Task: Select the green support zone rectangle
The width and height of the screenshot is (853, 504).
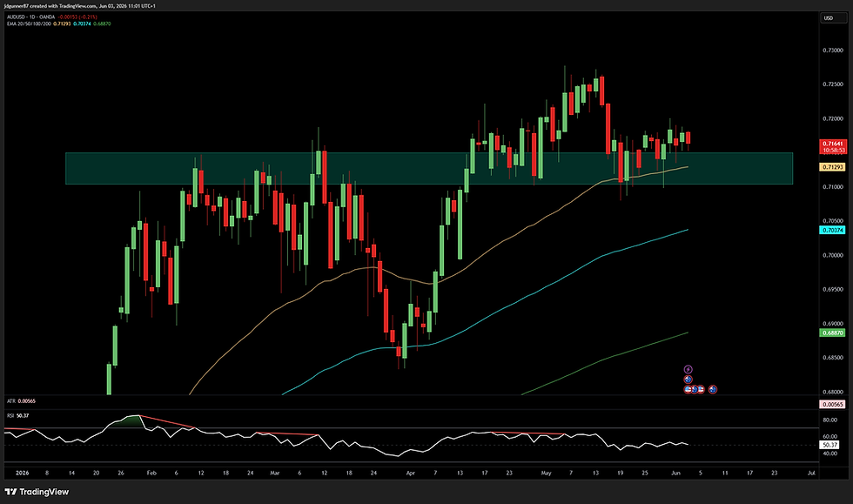Action: pos(428,168)
